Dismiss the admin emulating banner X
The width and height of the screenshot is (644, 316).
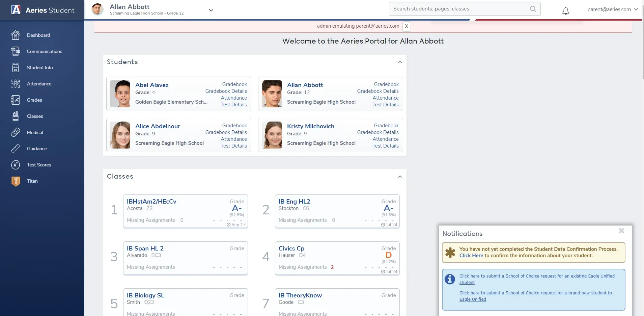407,26
